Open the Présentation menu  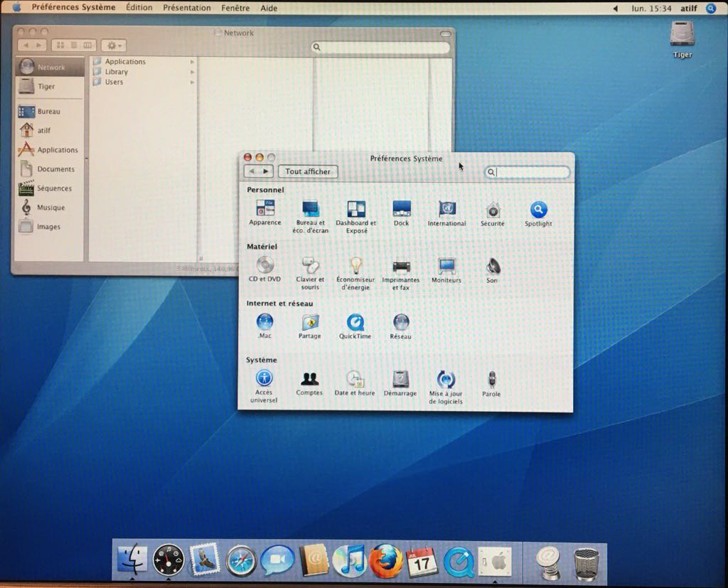click(186, 8)
